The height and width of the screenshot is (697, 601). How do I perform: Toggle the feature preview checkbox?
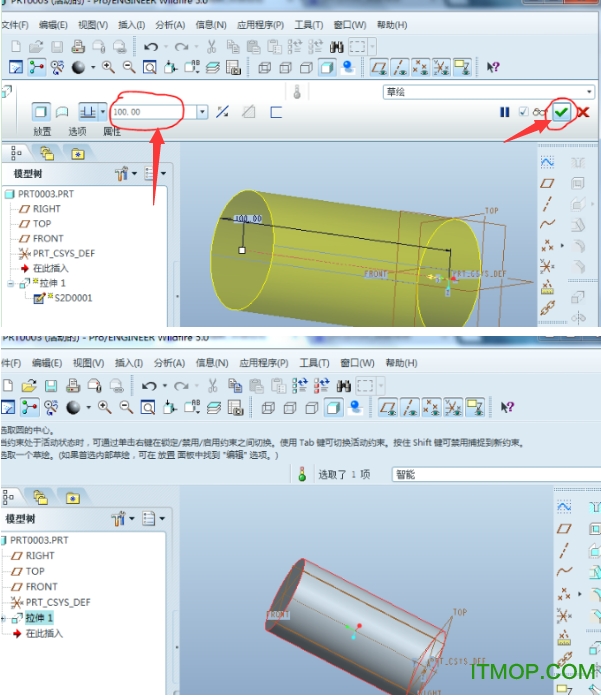[x=524, y=113]
